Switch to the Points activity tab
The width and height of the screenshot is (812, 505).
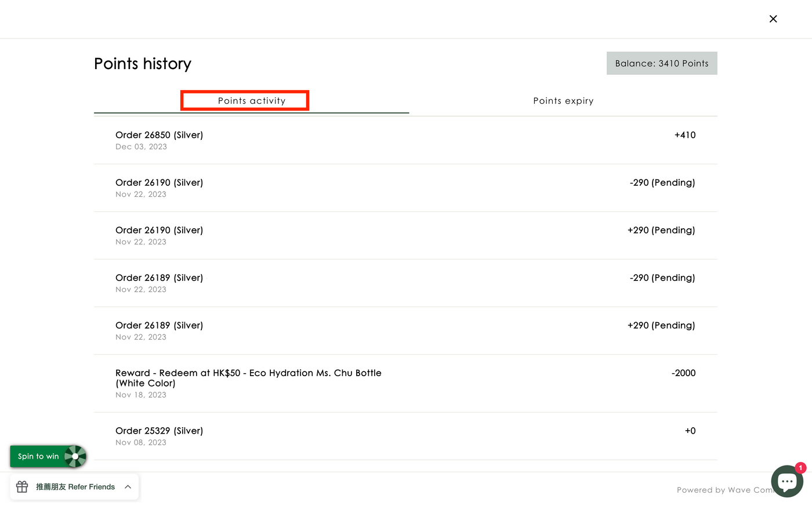[x=251, y=101]
